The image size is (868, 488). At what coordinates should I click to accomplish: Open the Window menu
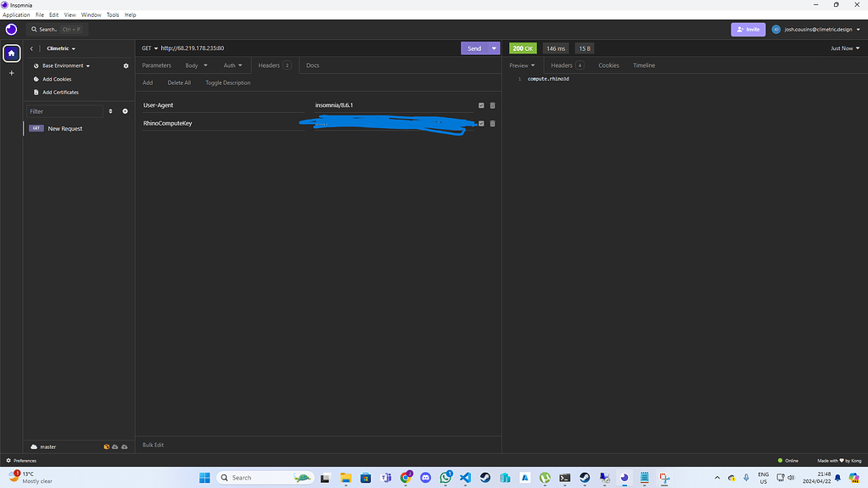pyautogui.click(x=91, y=15)
